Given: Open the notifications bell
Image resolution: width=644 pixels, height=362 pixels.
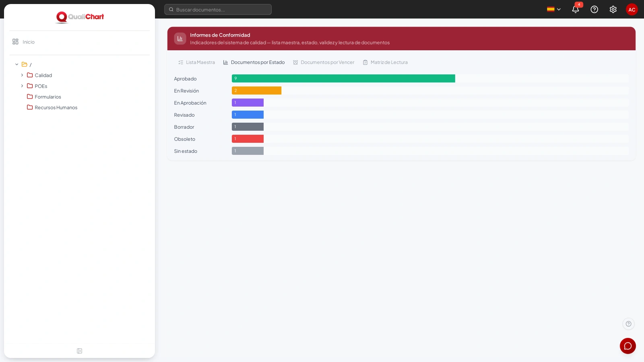Looking at the screenshot, I should 576,9.
